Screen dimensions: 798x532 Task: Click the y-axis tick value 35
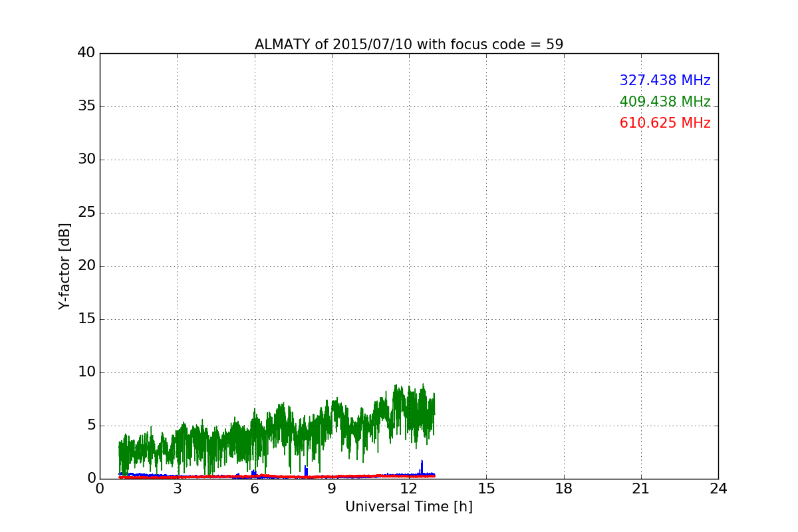click(86, 106)
